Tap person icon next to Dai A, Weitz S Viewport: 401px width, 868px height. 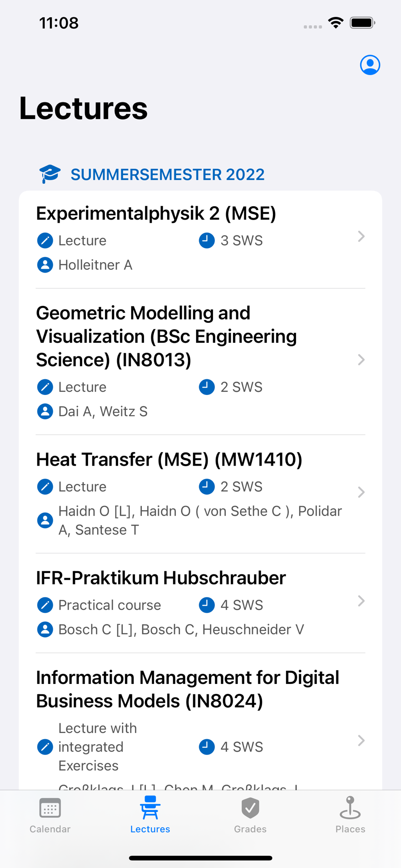[45, 411]
